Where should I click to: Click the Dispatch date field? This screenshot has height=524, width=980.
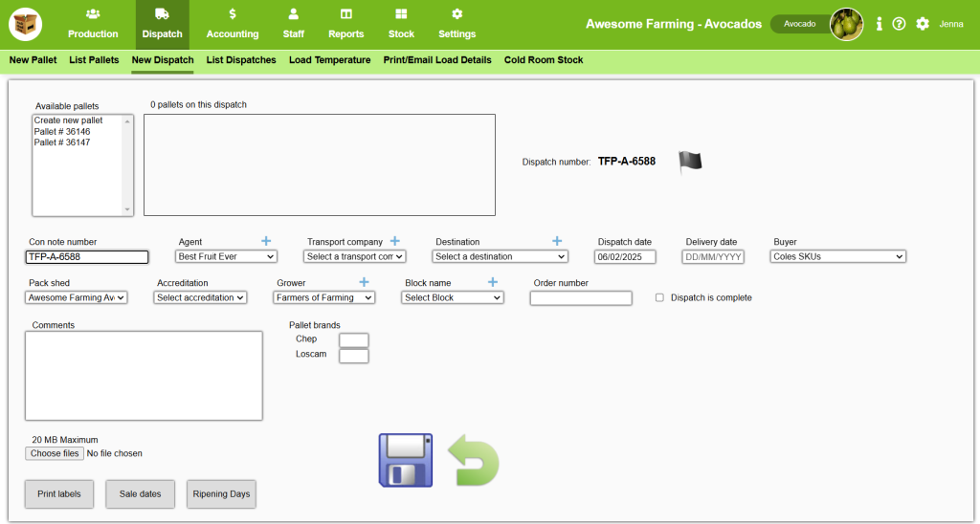pos(625,256)
